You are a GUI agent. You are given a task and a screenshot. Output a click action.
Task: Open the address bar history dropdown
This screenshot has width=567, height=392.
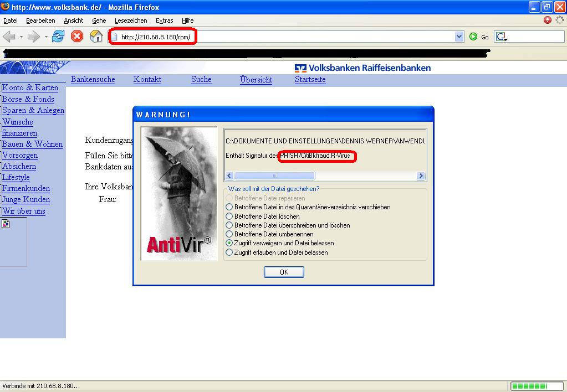point(459,37)
